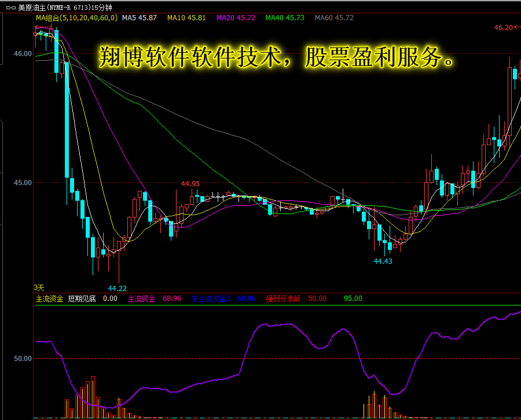
Task: Click the green 95.00 indicator value
Action: click(353, 299)
